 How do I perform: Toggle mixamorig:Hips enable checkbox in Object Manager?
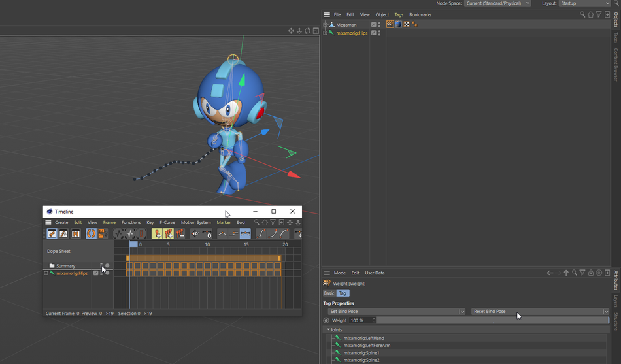click(x=373, y=33)
